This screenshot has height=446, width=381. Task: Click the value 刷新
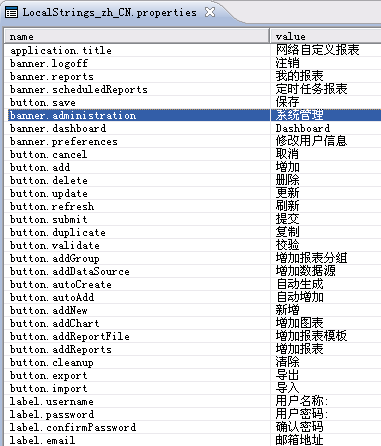287,206
